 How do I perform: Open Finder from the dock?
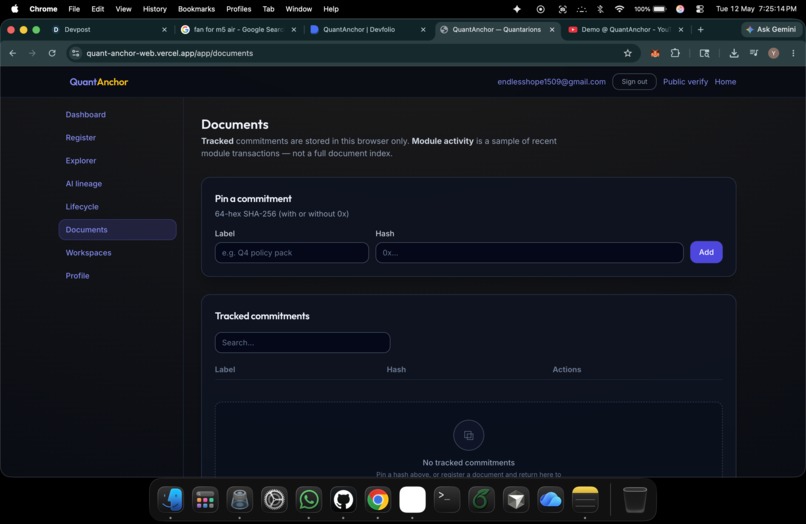pyautogui.click(x=171, y=499)
